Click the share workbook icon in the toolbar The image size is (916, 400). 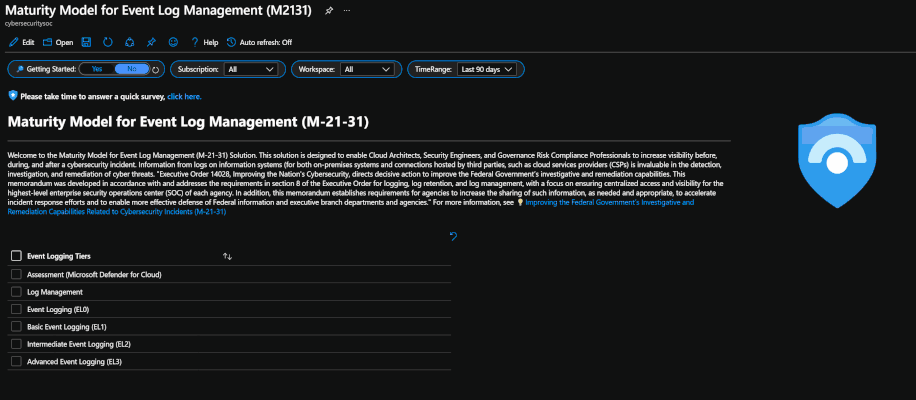pyautogui.click(x=130, y=42)
